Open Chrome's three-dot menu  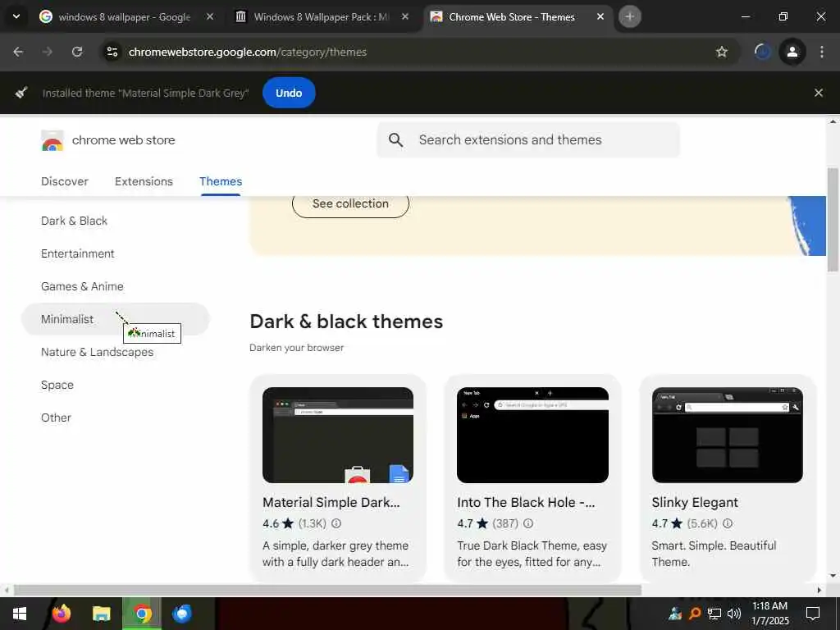click(x=822, y=52)
